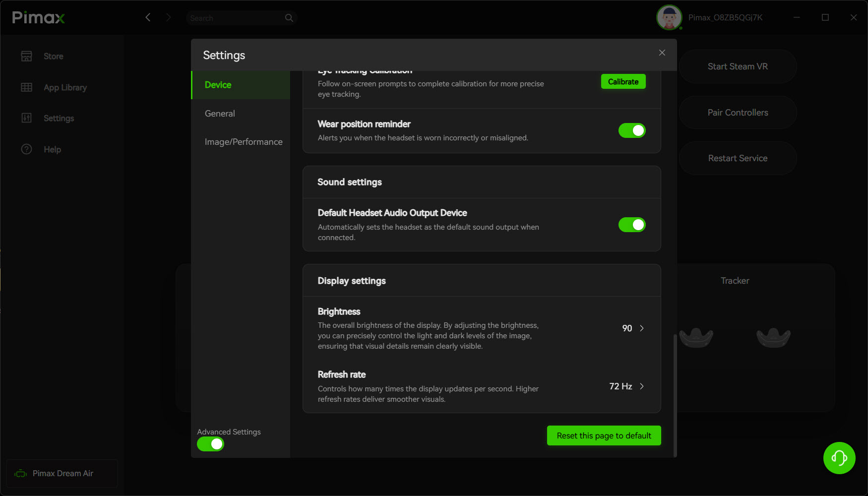Open Refresh rate value 72 Hz
Image resolution: width=868 pixels, height=496 pixels.
(x=620, y=386)
